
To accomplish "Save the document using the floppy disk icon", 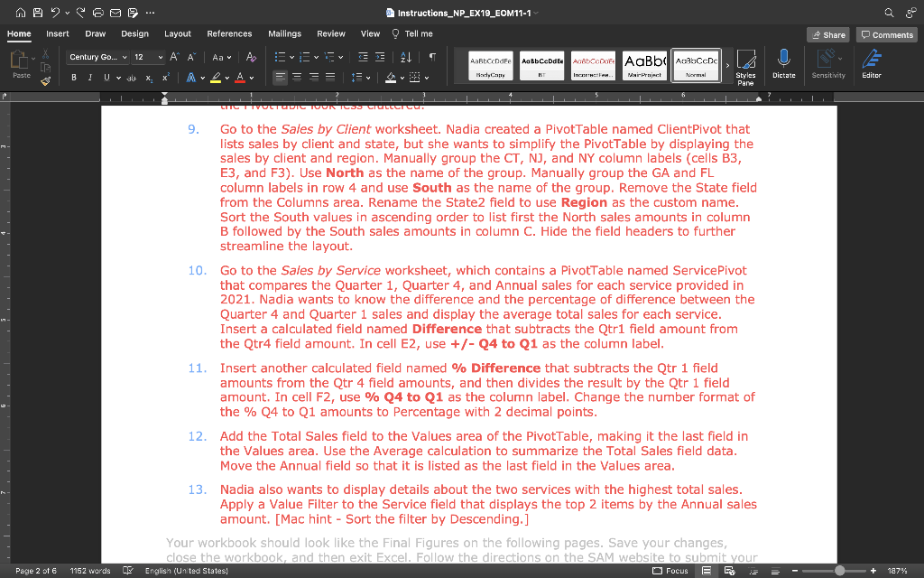I will tap(38, 13).
